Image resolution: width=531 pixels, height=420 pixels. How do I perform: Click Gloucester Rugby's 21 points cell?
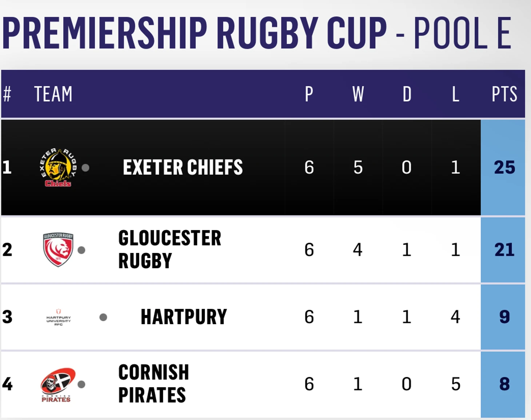tap(504, 250)
